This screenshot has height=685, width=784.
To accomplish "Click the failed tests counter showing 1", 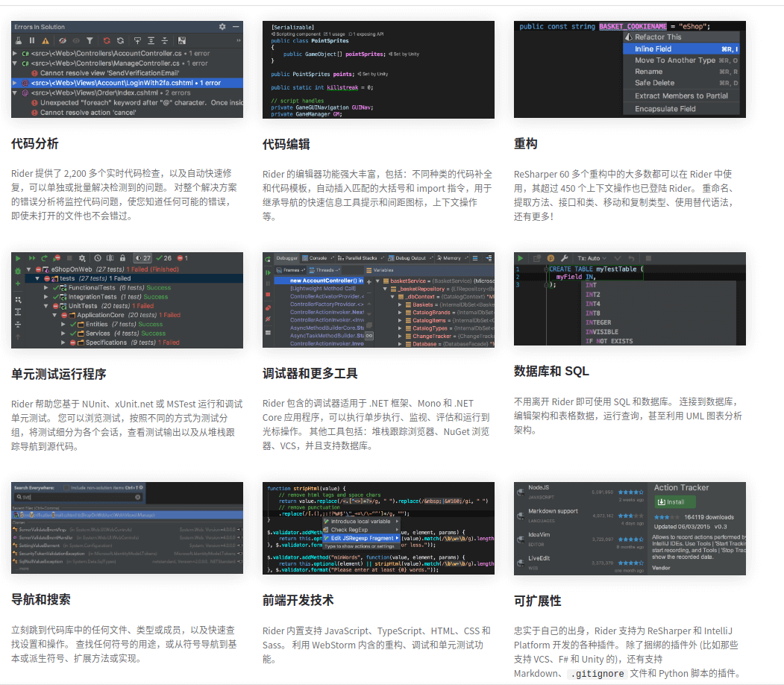I will tap(183, 258).
